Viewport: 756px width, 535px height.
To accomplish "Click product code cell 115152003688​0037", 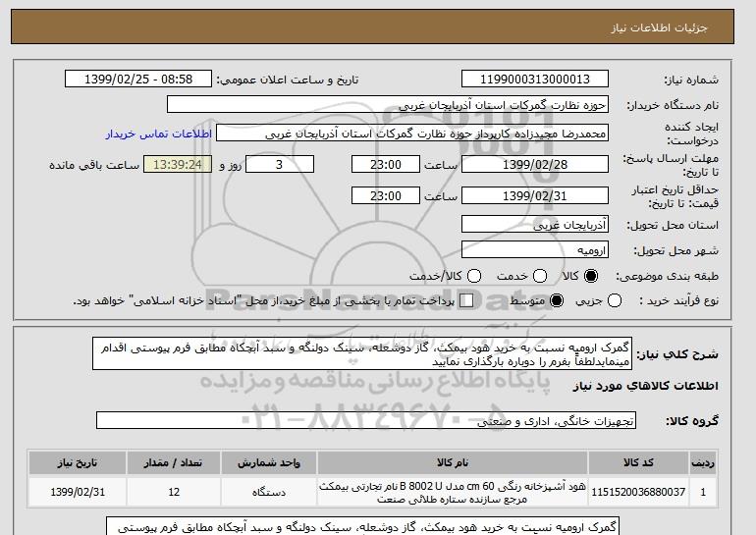I will 638,492.
